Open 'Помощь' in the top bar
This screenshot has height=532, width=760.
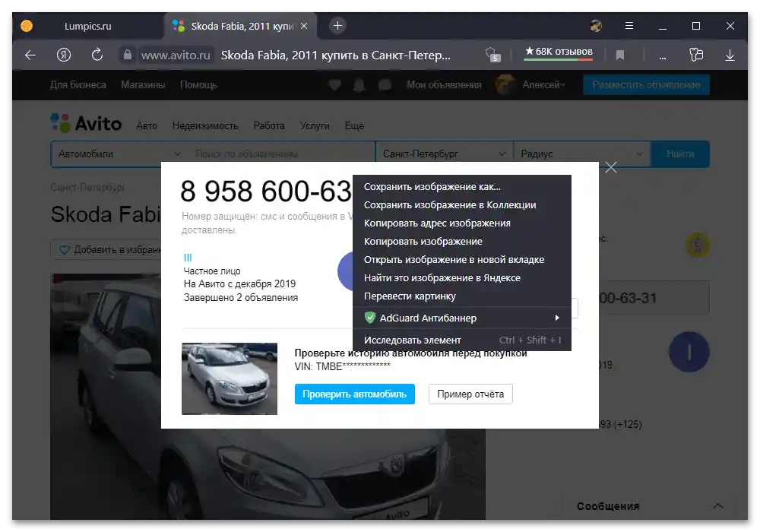coord(198,85)
